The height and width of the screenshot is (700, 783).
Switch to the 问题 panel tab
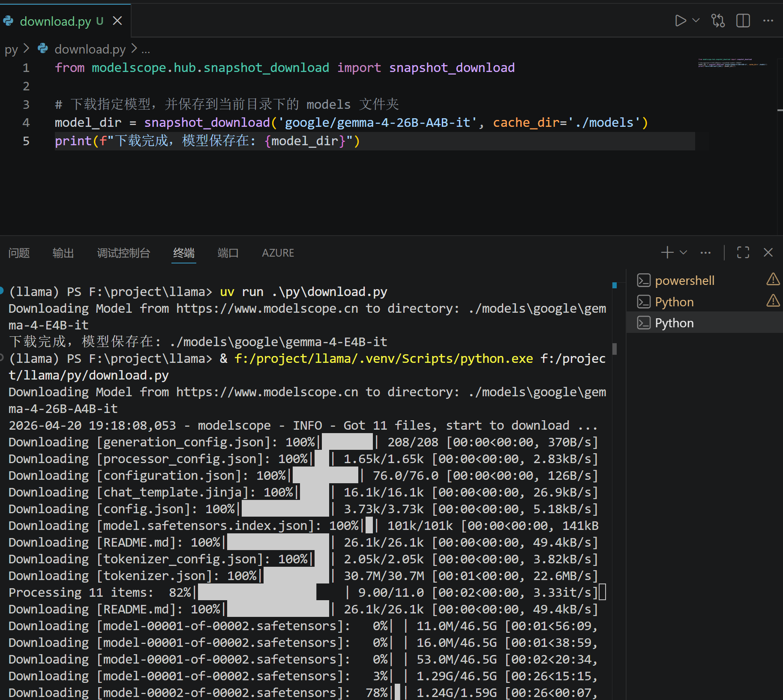(x=19, y=253)
